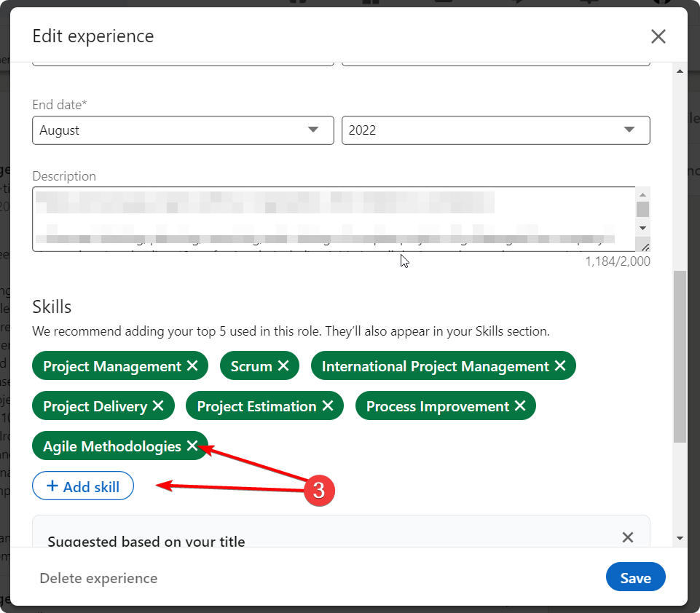Click the dialog's vertical scrollbar thumb
The width and height of the screenshot is (700, 613).
click(680, 357)
